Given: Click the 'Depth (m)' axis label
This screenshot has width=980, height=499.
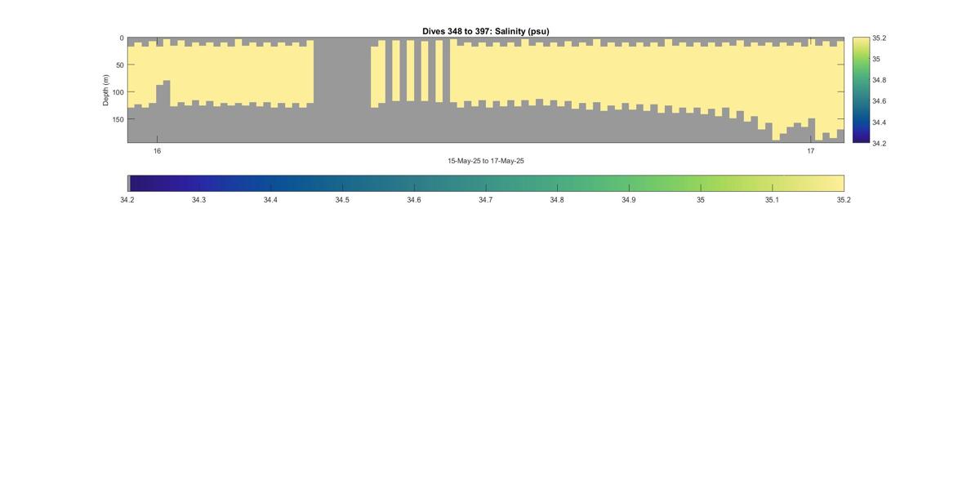Looking at the screenshot, I should click(x=106, y=90).
